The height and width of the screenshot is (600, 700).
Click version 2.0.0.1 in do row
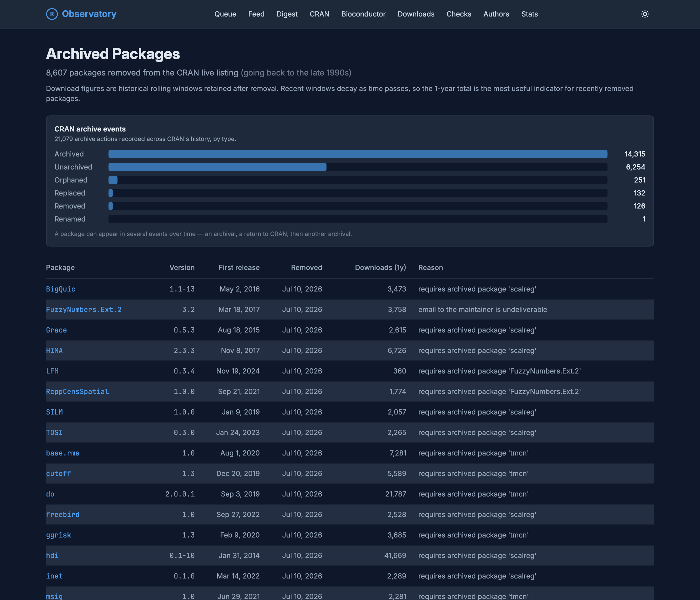click(180, 494)
